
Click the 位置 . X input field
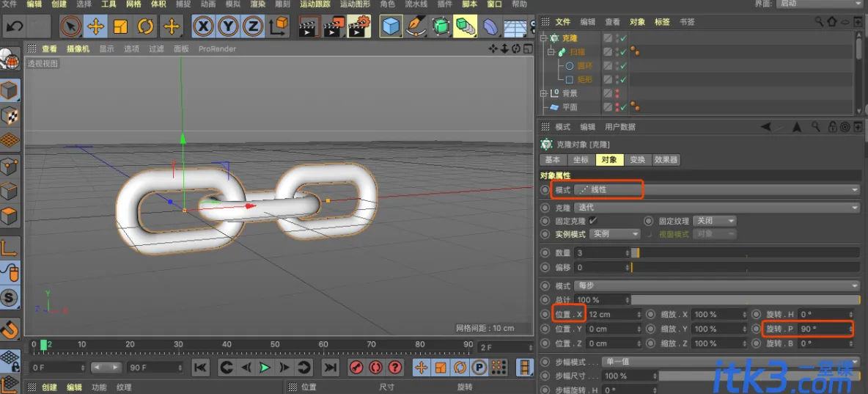[614, 314]
